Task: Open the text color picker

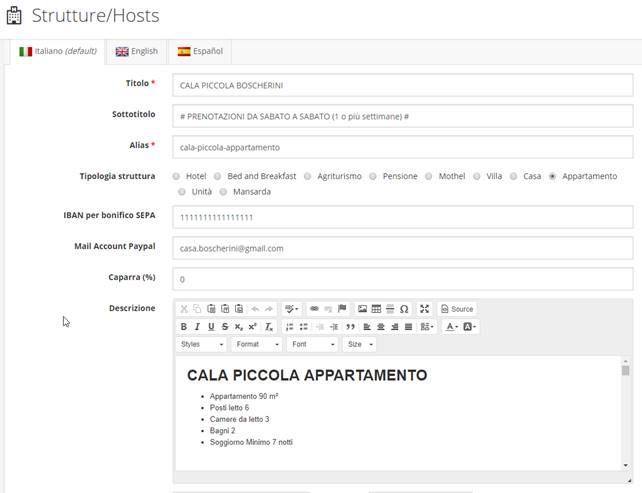Action: [452, 327]
